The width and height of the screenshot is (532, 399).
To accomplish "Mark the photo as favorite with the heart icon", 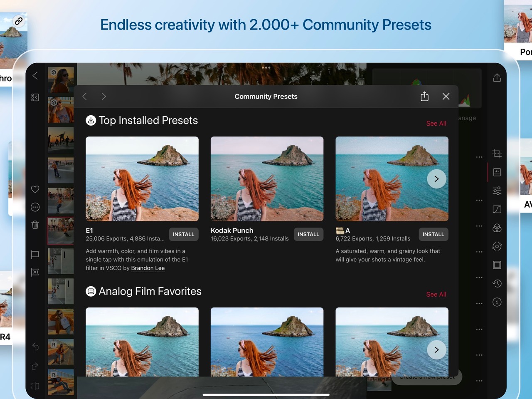I will click(x=35, y=189).
